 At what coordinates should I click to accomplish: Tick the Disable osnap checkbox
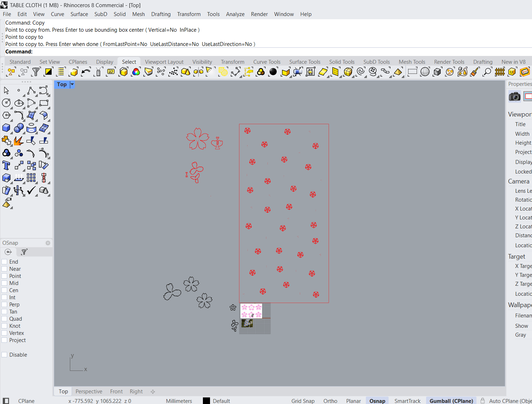tap(5, 355)
